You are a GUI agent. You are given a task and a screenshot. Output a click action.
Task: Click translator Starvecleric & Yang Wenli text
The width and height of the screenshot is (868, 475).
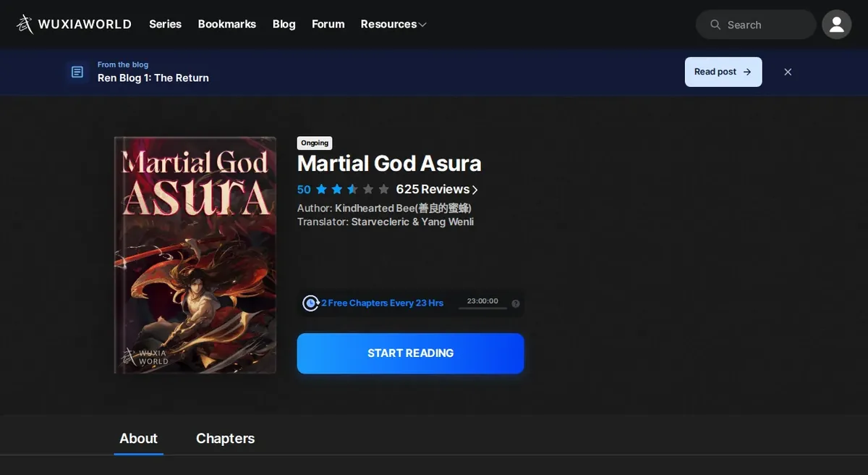[412, 222]
